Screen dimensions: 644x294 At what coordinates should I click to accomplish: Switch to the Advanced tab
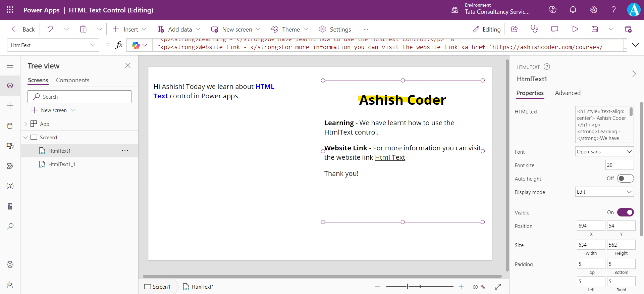[x=568, y=93]
